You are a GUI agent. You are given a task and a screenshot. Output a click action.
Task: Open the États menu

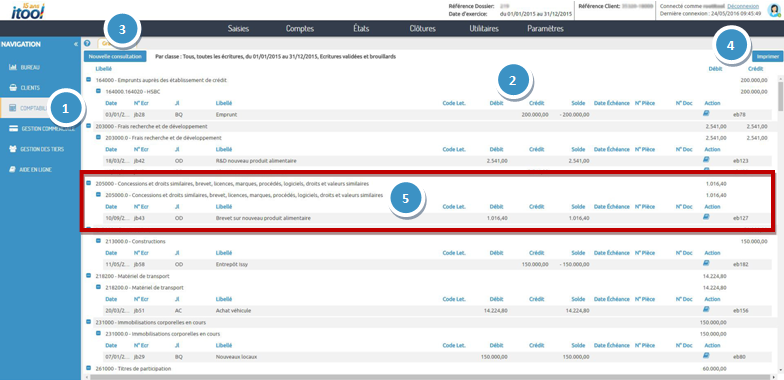click(x=361, y=28)
